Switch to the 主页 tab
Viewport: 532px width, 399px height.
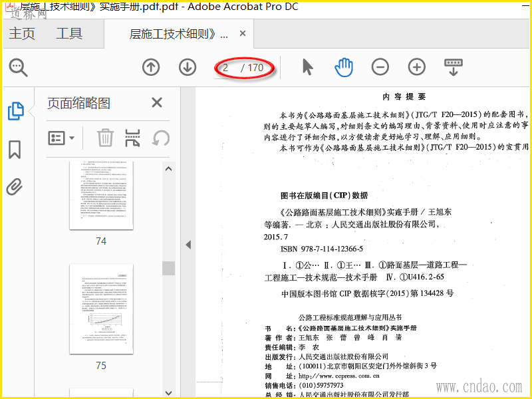coord(22,34)
